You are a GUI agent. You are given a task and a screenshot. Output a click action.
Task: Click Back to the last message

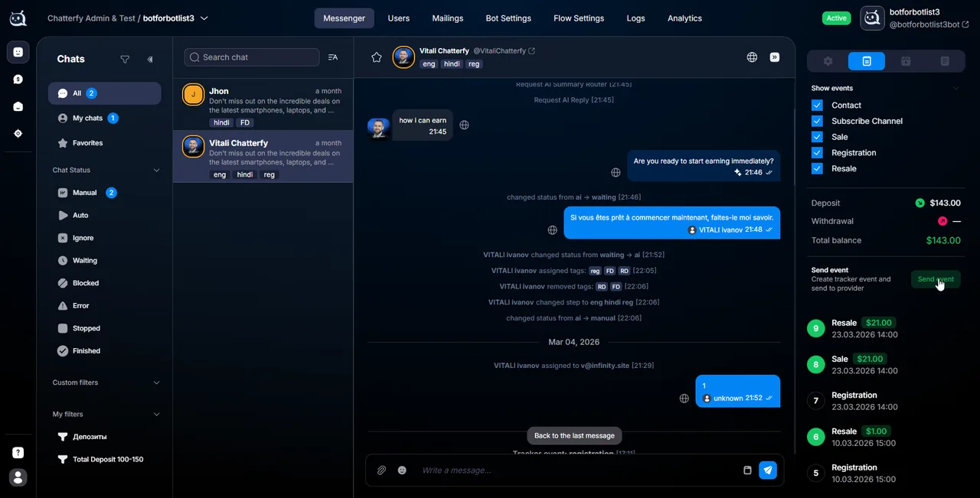(574, 435)
